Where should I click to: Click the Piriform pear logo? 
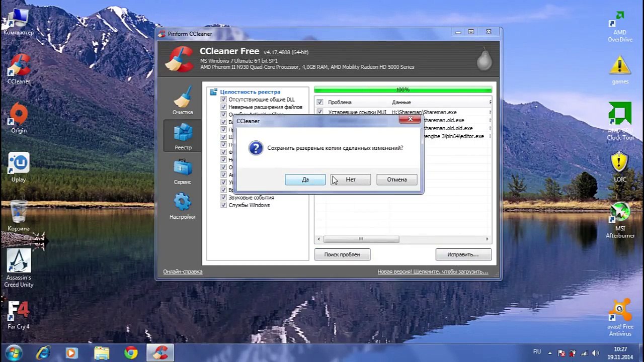[484, 59]
